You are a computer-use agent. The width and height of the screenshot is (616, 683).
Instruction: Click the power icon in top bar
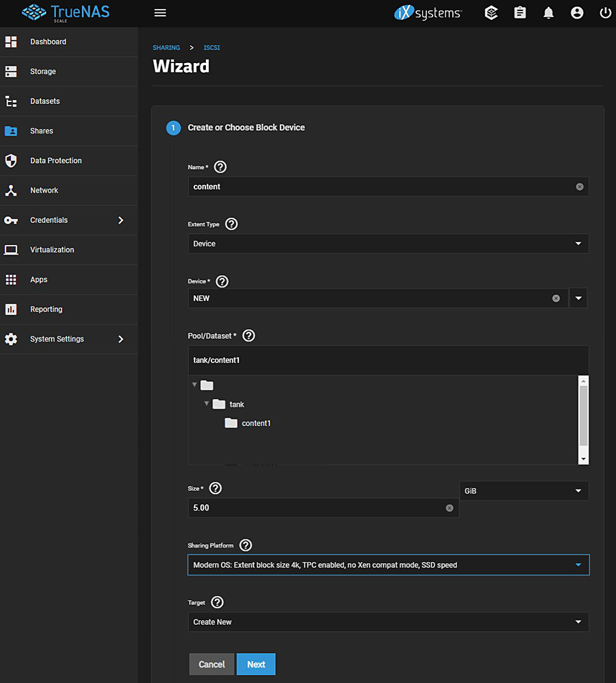pos(605,13)
